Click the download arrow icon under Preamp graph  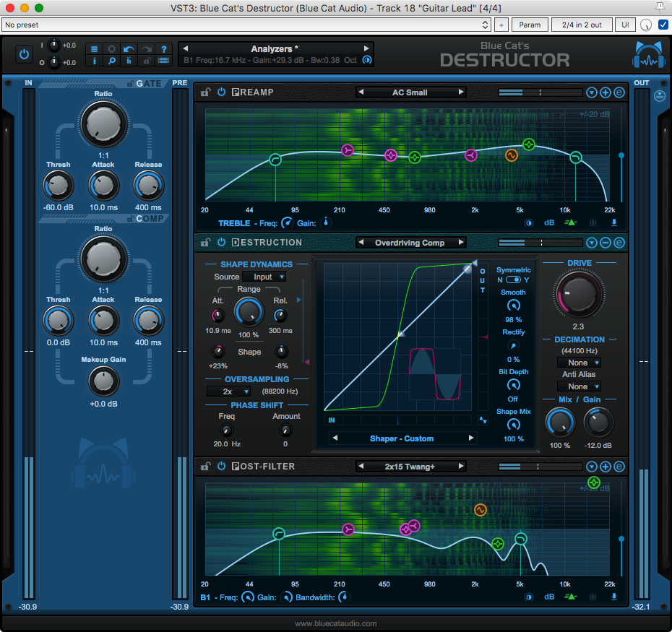614,223
